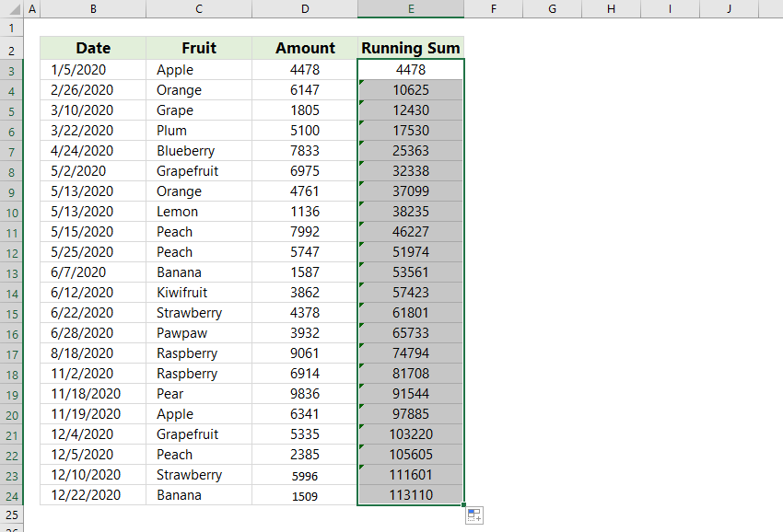Click empty cell in column F beside 4478
The height and width of the screenshot is (532, 783).
(493, 69)
